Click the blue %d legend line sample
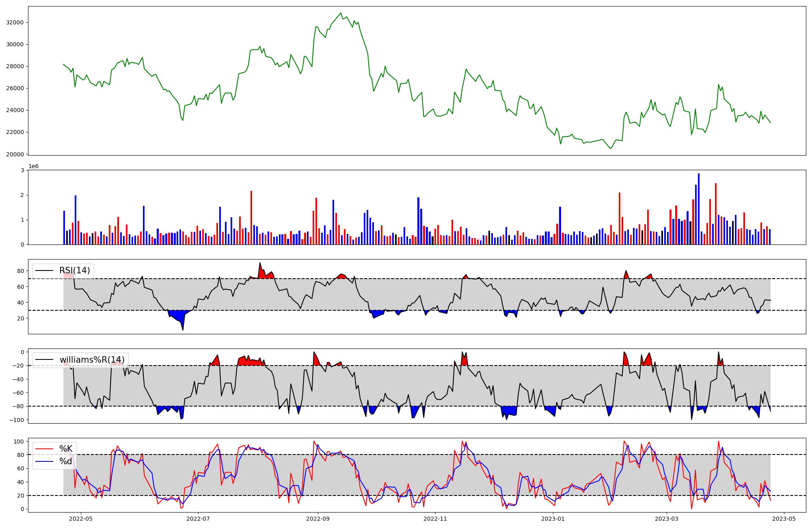Viewport: 812px width, 528px height. point(44,461)
